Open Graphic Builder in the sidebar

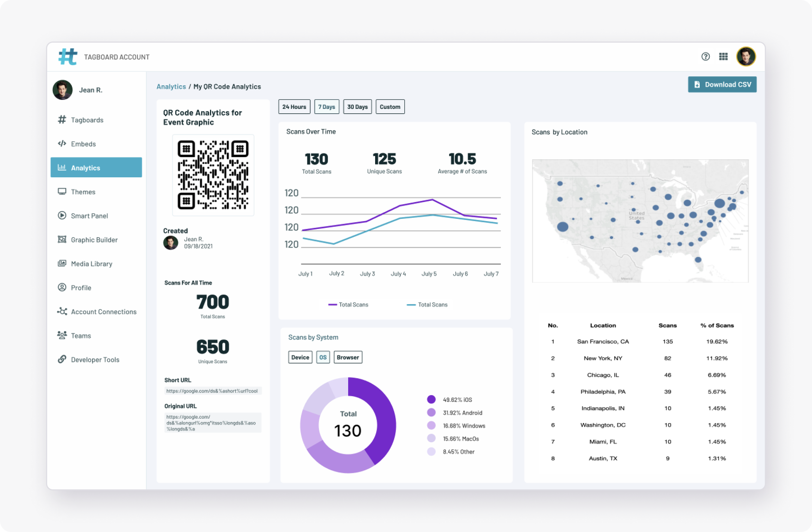94,240
